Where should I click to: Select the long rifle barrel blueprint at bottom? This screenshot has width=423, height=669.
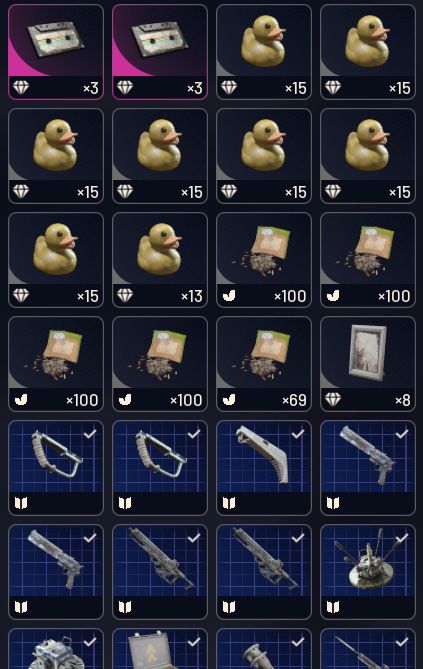point(368,649)
